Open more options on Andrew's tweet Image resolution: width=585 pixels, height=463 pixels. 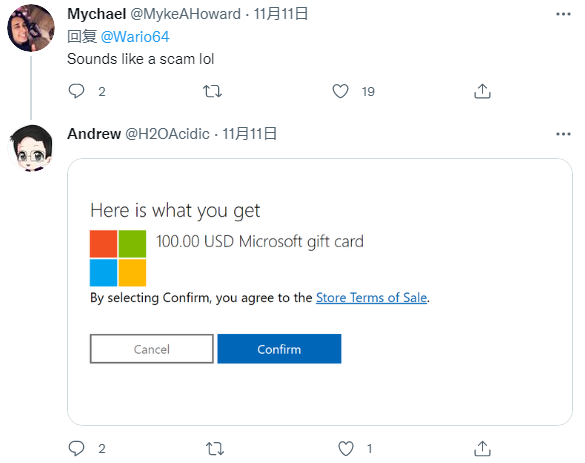[563, 134]
